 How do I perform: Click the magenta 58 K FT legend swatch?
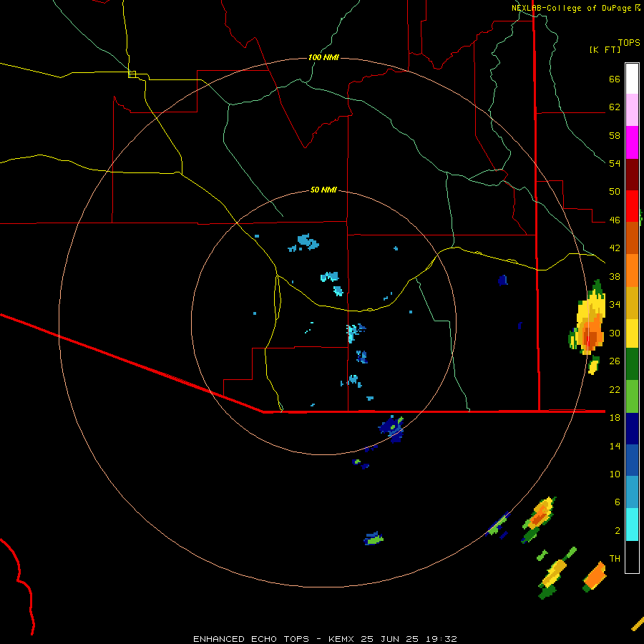pyautogui.click(x=632, y=142)
